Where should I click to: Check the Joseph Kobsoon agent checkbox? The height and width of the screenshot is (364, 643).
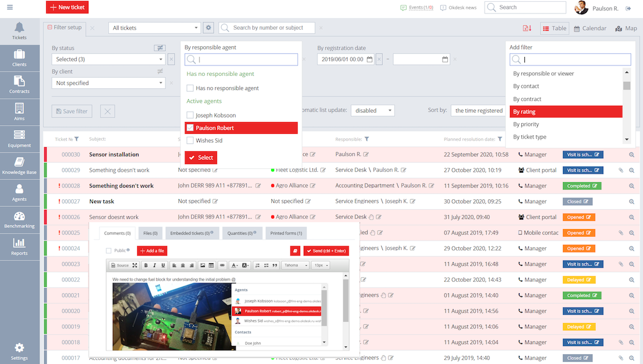190,115
